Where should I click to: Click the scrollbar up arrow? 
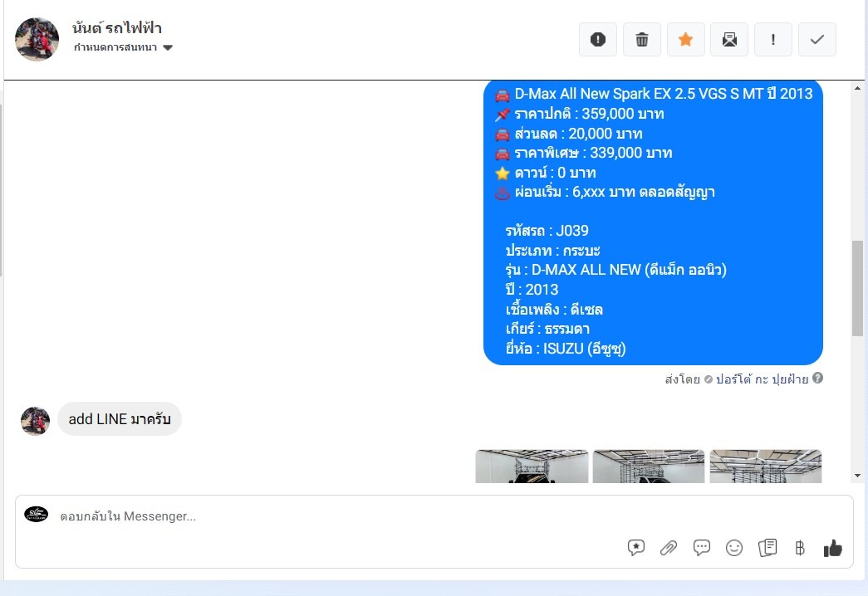click(x=857, y=88)
